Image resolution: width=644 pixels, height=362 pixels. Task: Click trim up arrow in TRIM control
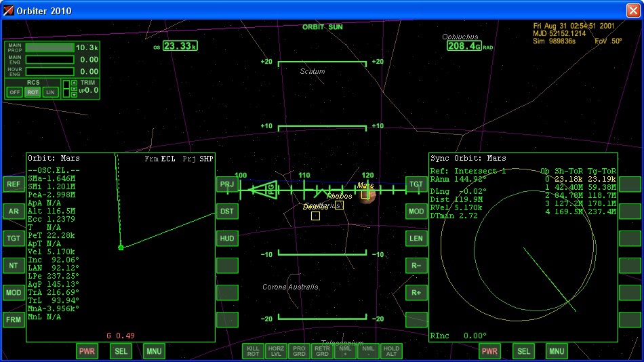tap(74, 83)
